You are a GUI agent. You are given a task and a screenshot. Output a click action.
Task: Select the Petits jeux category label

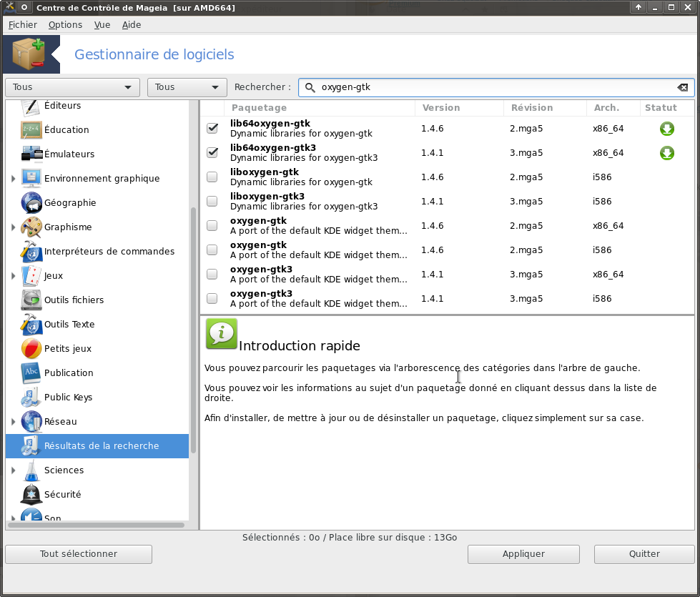pos(68,349)
